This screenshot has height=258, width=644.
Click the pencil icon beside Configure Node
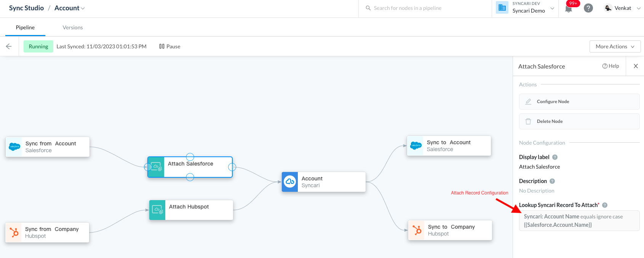528,102
